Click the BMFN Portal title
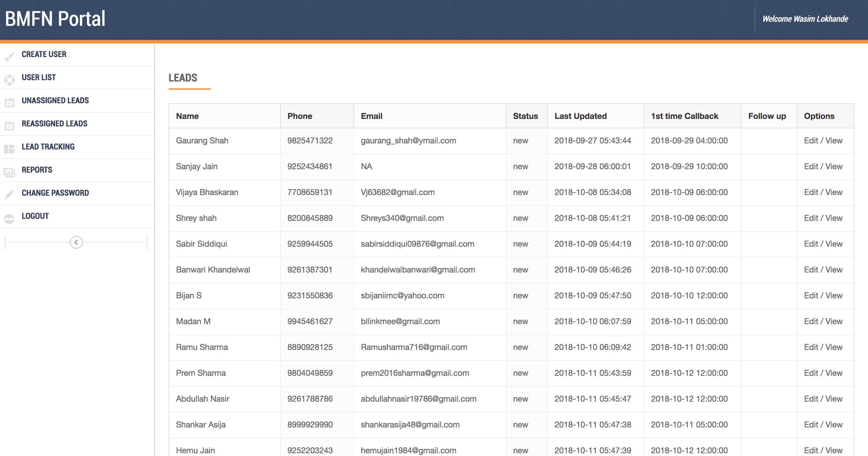868x456 pixels. tap(55, 19)
